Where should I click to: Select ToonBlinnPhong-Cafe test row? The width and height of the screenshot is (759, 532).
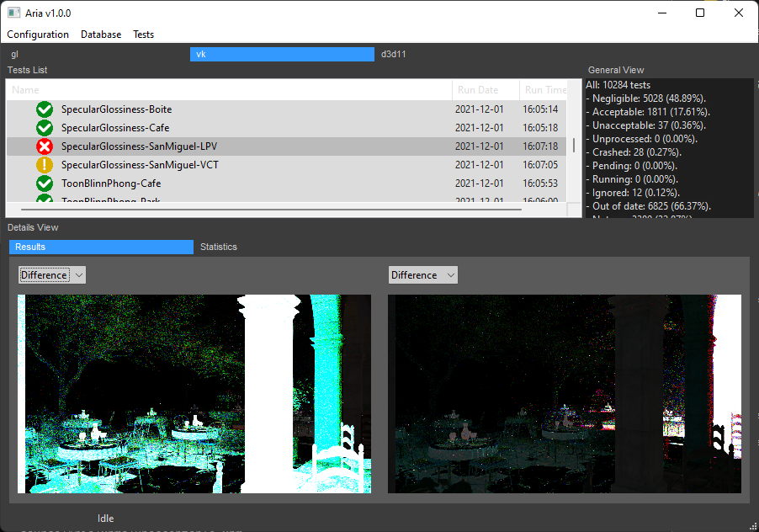coord(287,184)
